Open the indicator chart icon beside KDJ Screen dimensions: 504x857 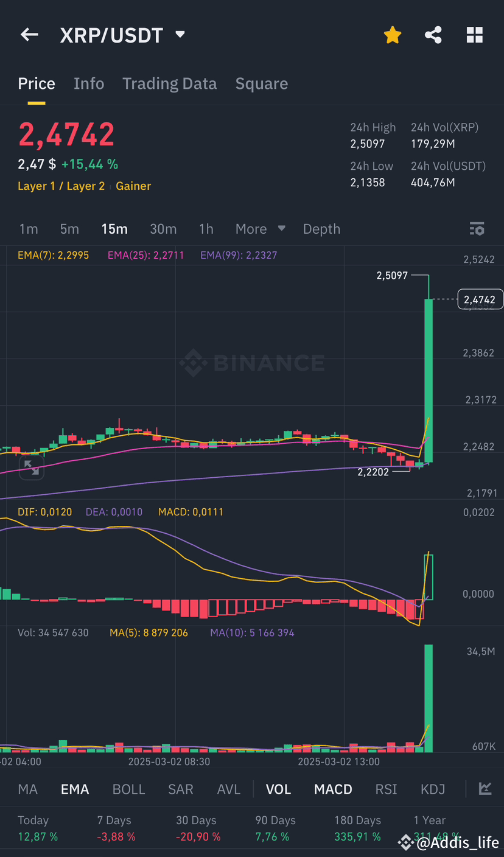(485, 789)
